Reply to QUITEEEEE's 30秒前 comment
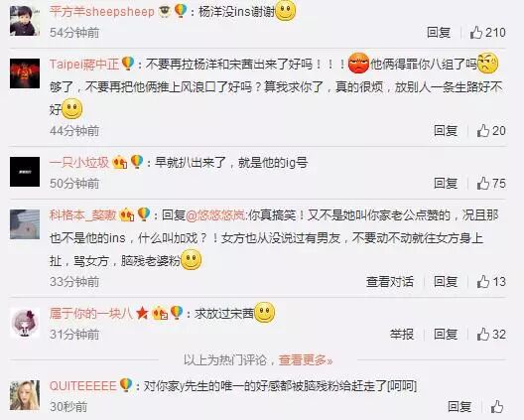This screenshot has height=420, width=524. pos(459,406)
